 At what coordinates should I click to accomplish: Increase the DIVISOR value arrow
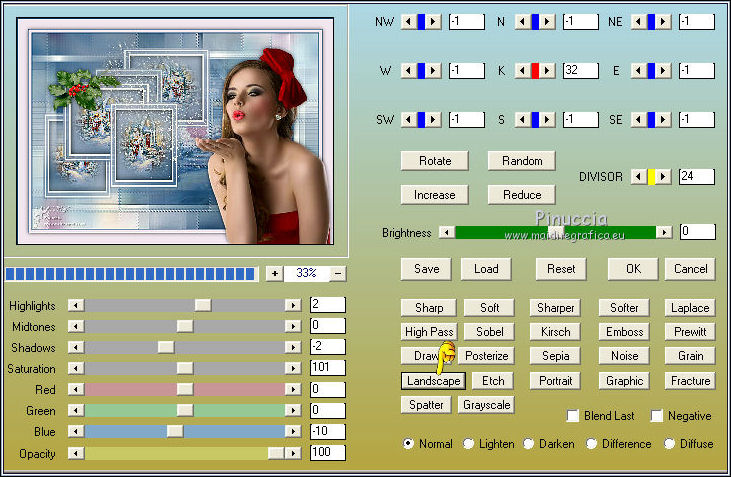click(x=663, y=177)
